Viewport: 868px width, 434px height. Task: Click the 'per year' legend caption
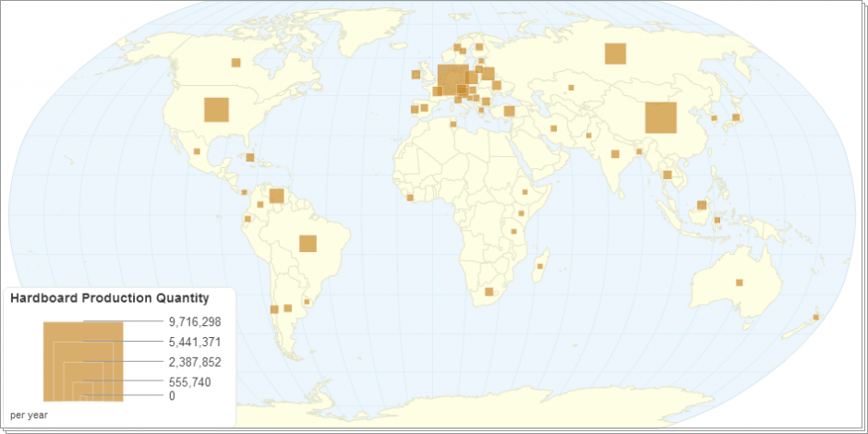pos(29,416)
